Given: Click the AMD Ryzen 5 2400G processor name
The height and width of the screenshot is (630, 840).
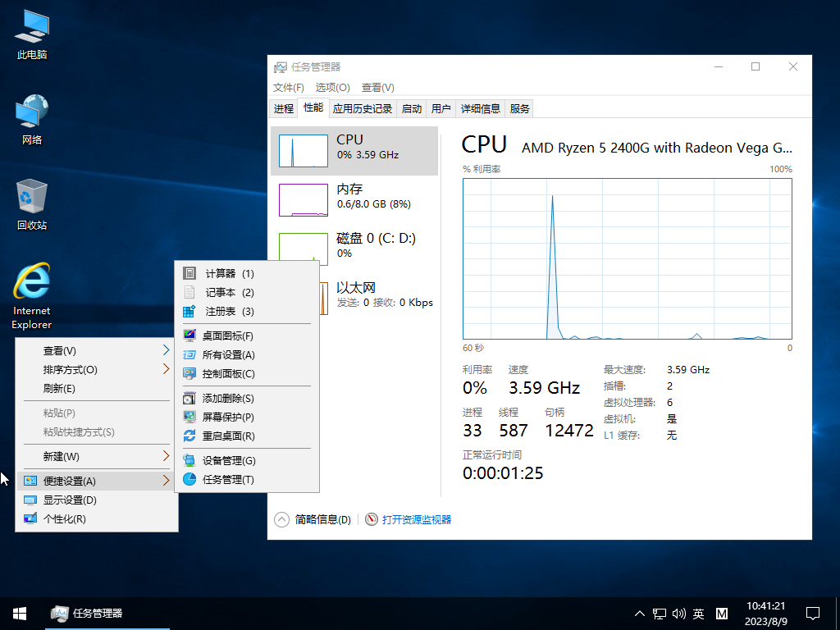Looking at the screenshot, I should click(657, 148).
